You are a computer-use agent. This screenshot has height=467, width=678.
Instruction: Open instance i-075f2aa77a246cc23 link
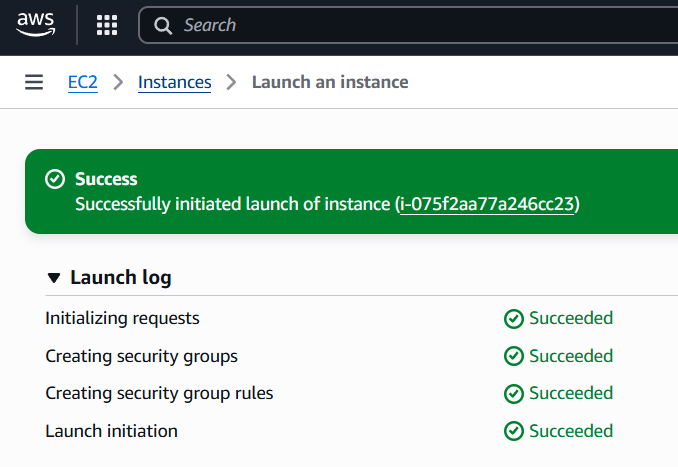[488, 204]
